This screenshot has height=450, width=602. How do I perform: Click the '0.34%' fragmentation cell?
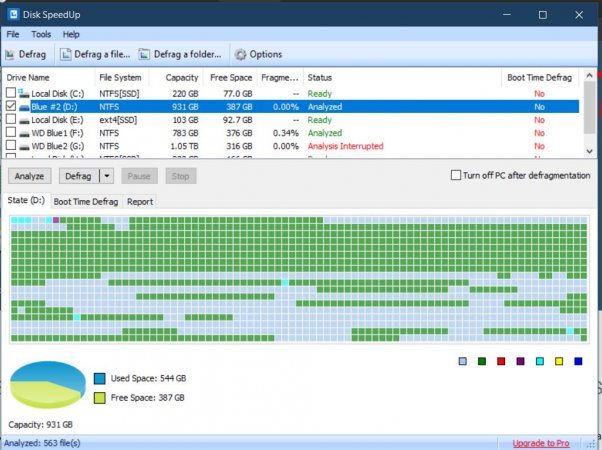point(286,133)
